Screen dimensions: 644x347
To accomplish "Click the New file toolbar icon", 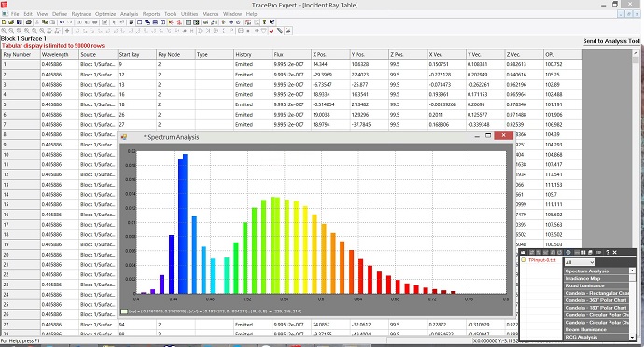I will (4, 22).
